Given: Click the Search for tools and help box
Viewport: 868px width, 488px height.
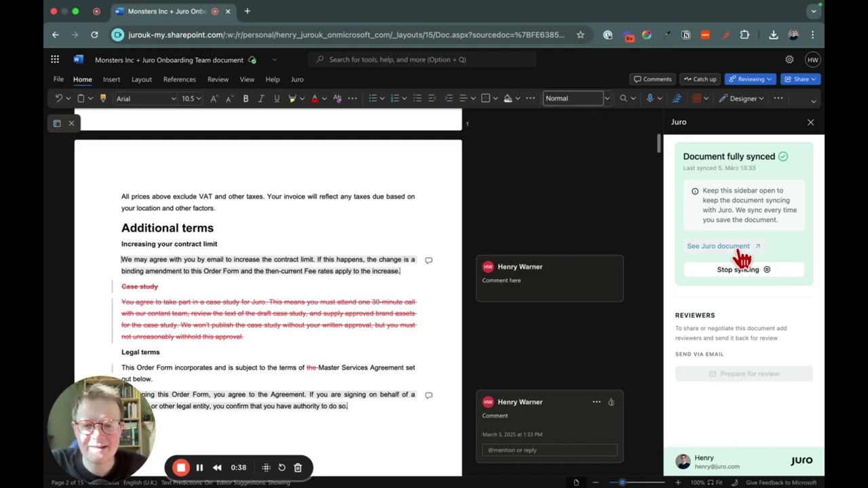Looking at the screenshot, I should [422, 60].
